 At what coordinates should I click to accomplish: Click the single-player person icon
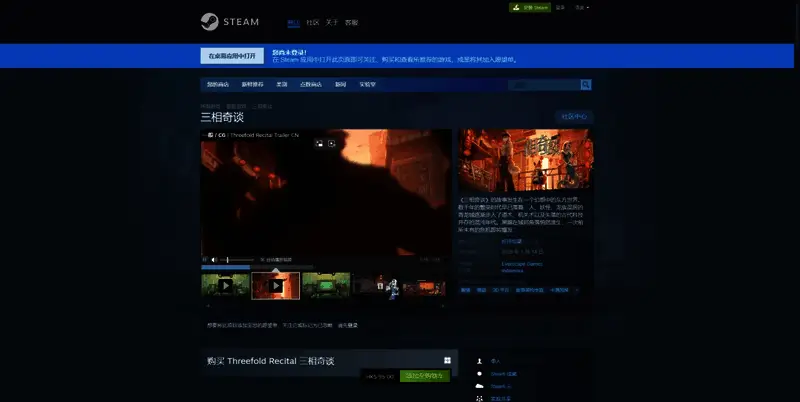(x=480, y=361)
